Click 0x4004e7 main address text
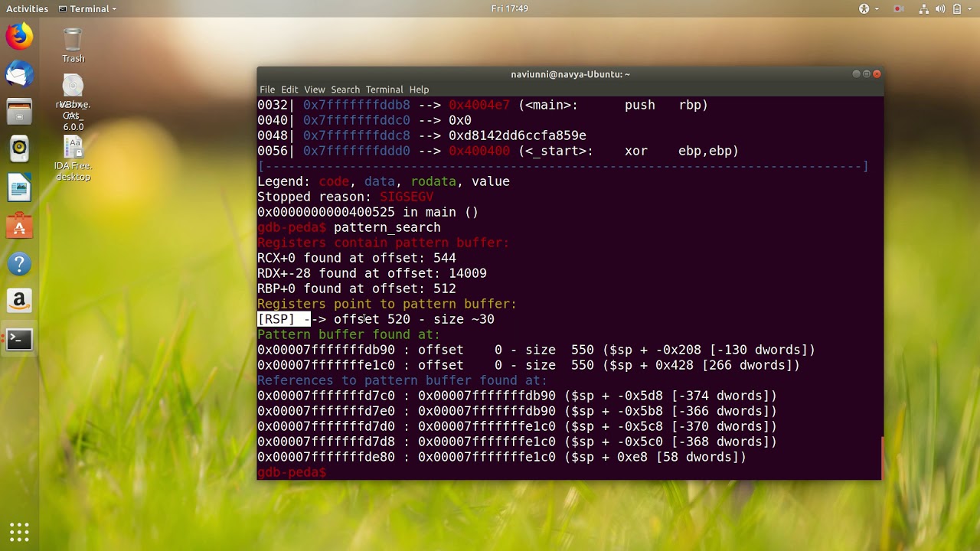980x551 pixels. [479, 105]
